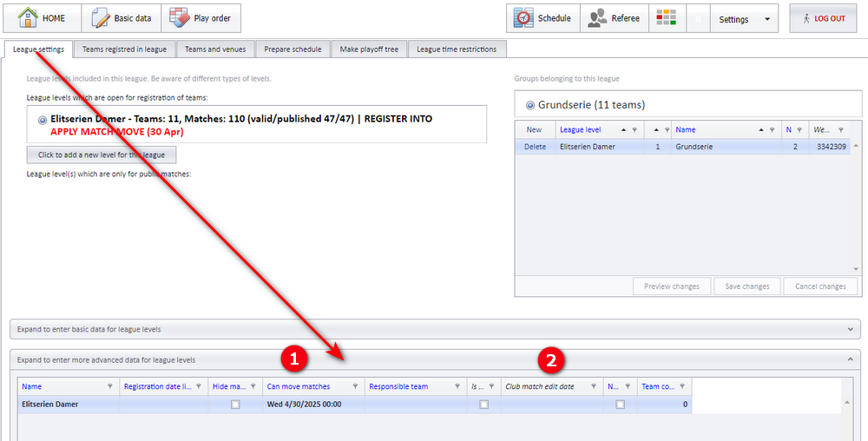Toggle sort arrow on groups Name column

point(760,130)
